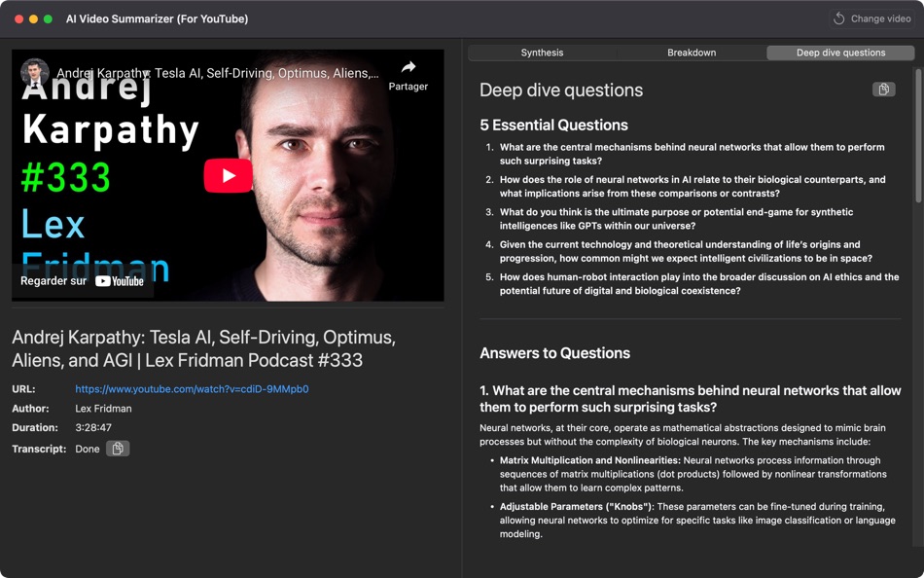
Task: Copy the Deep dive questions content
Action: [x=883, y=90]
